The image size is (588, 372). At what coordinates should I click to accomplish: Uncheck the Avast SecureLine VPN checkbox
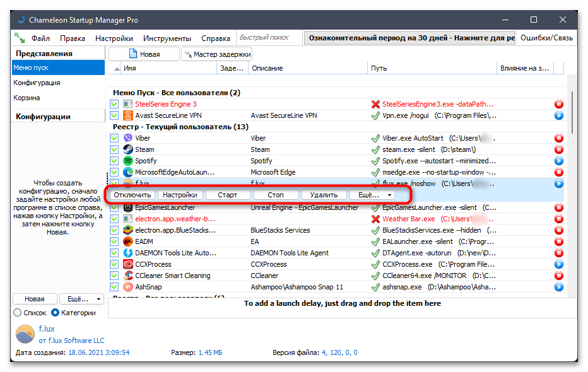[114, 115]
